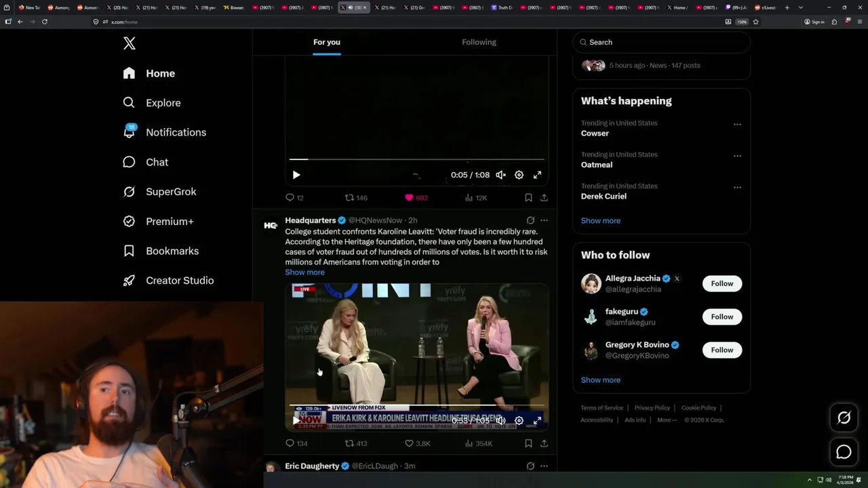
Task: Reply to the post with 12 replies
Action: 294,198
